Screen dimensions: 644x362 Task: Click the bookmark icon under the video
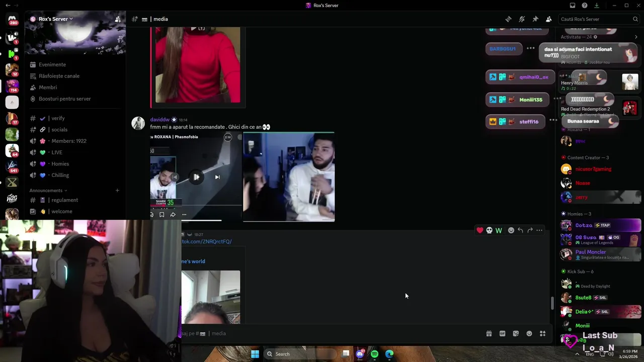click(162, 215)
